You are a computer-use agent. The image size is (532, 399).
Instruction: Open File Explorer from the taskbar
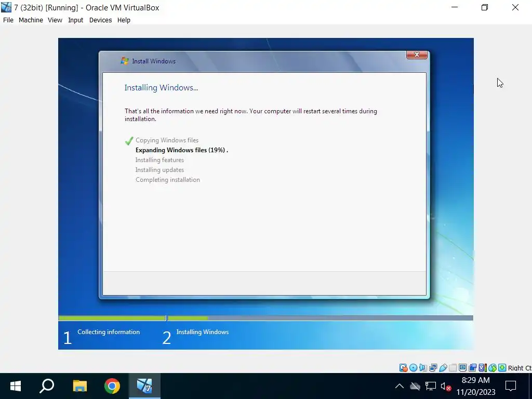tap(80, 386)
